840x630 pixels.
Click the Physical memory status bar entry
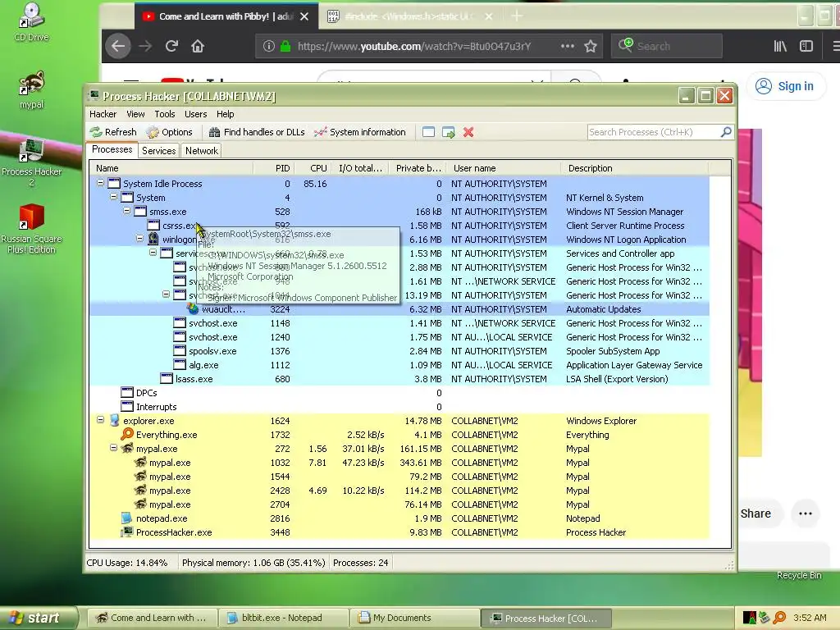pyautogui.click(x=253, y=563)
